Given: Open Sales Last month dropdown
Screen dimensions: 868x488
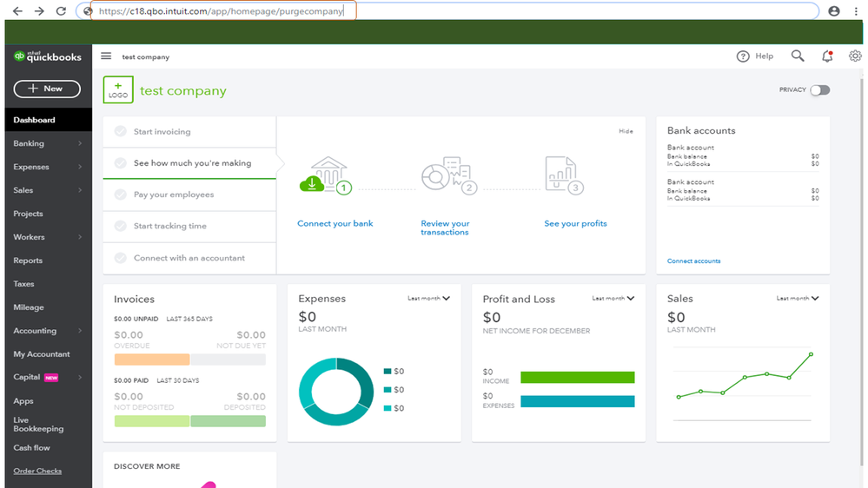Looking at the screenshot, I should [x=798, y=299].
